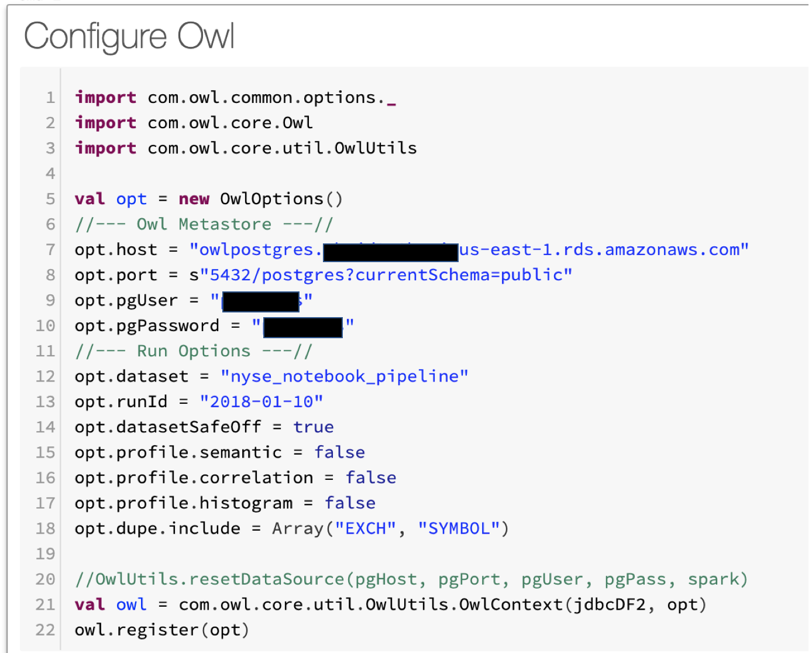Click the redacted block in the opt.host string
Viewport: 812px width, 653px height.
point(390,252)
